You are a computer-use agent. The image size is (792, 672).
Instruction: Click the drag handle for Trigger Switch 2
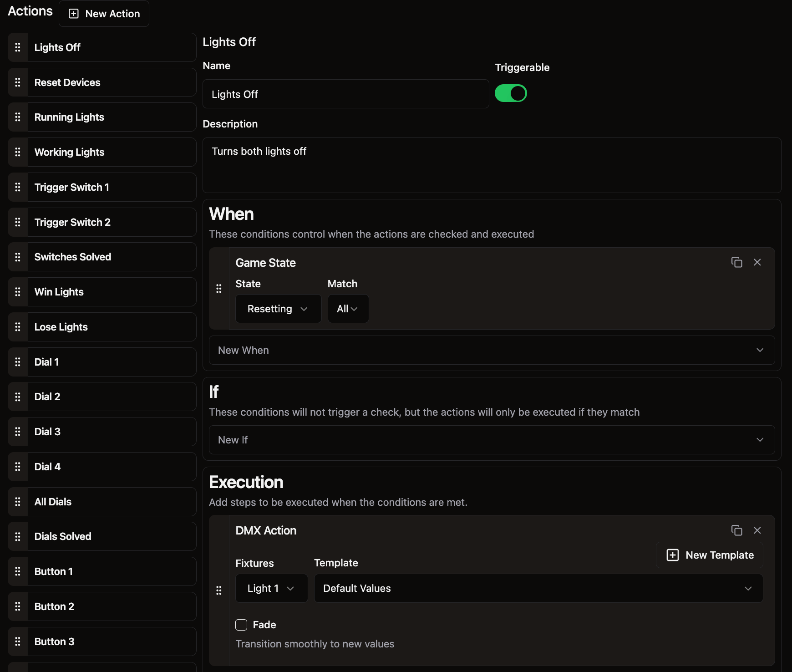click(18, 222)
